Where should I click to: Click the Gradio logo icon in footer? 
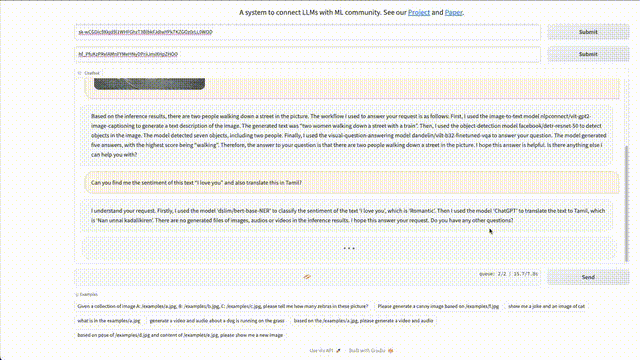(x=391, y=351)
